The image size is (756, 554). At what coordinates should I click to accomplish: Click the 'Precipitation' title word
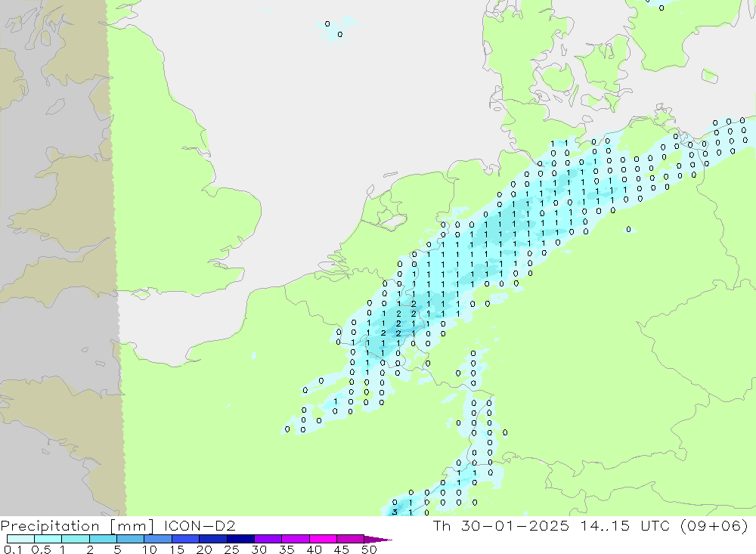coord(50,525)
